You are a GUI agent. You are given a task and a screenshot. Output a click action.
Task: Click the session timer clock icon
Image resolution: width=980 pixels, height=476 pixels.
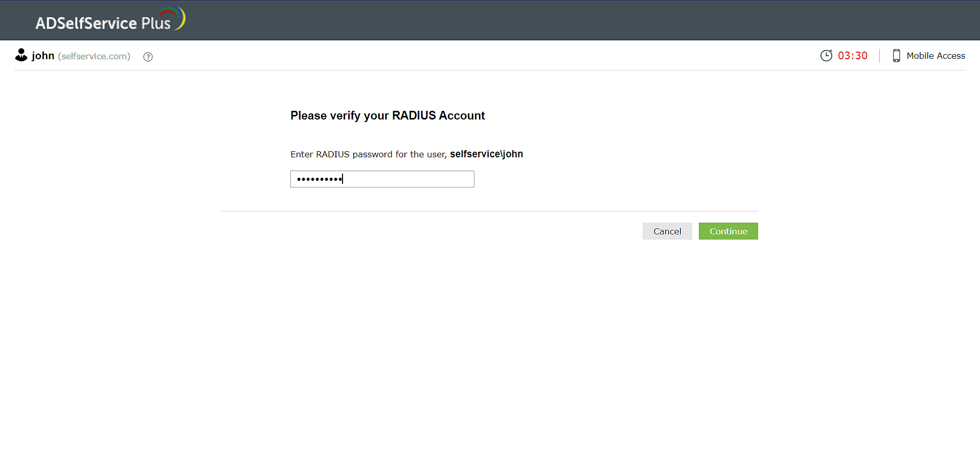pos(826,56)
